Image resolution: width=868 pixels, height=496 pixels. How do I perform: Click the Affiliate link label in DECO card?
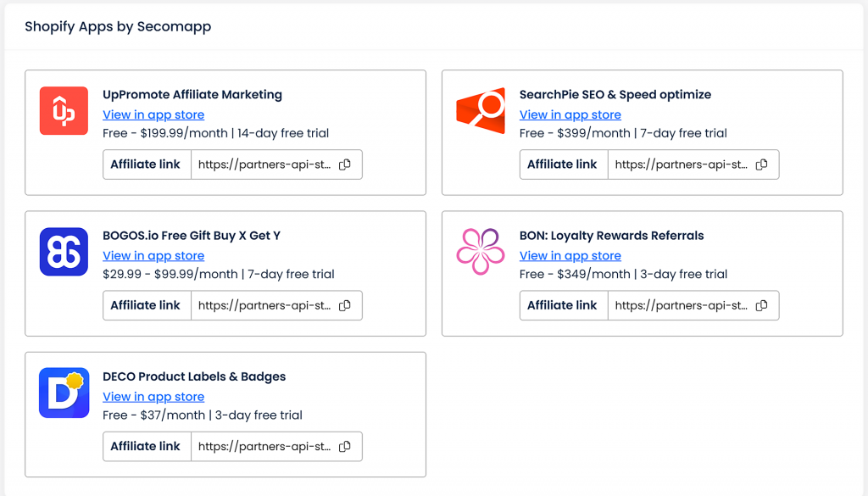(x=145, y=447)
